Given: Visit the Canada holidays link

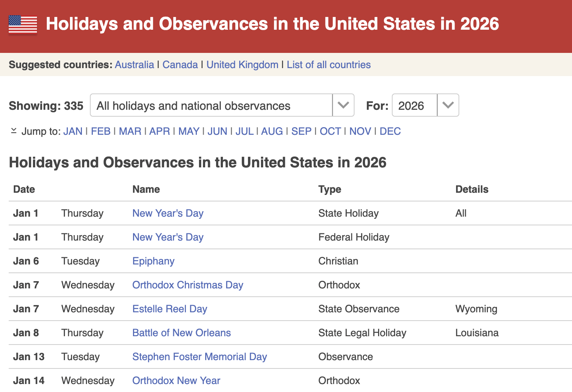Looking at the screenshot, I should tap(180, 65).
